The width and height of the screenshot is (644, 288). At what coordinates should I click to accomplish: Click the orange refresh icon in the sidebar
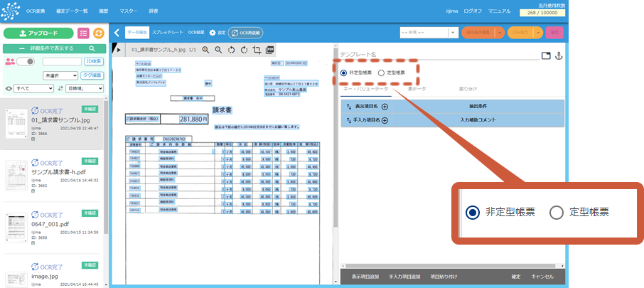click(x=99, y=33)
